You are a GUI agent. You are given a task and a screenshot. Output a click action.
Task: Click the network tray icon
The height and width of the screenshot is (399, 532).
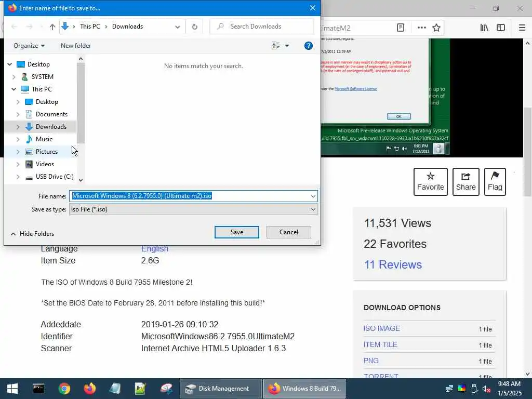tap(449, 389)
